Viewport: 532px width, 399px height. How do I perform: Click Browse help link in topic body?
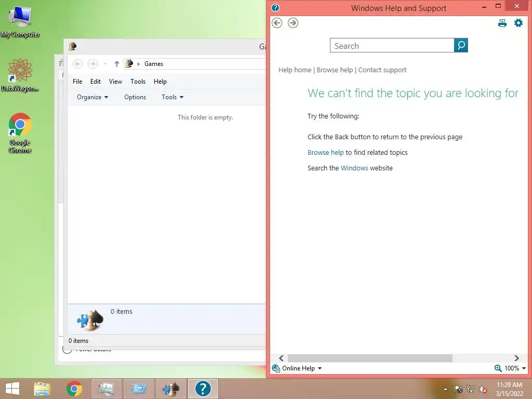[x=325, y=153]
